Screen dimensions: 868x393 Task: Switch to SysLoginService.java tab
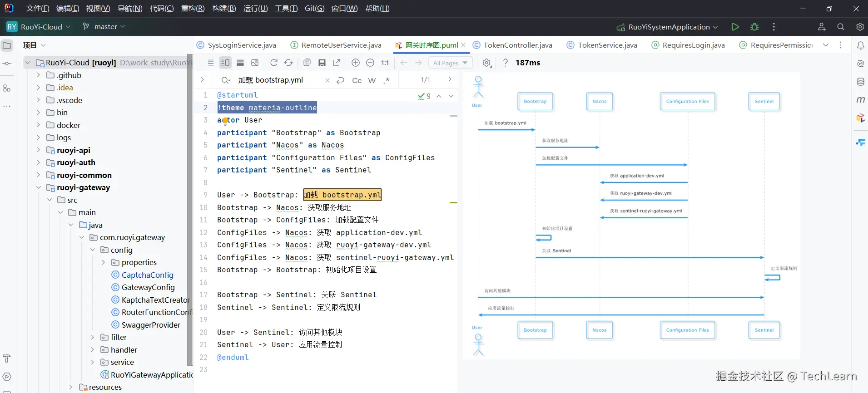237,45
